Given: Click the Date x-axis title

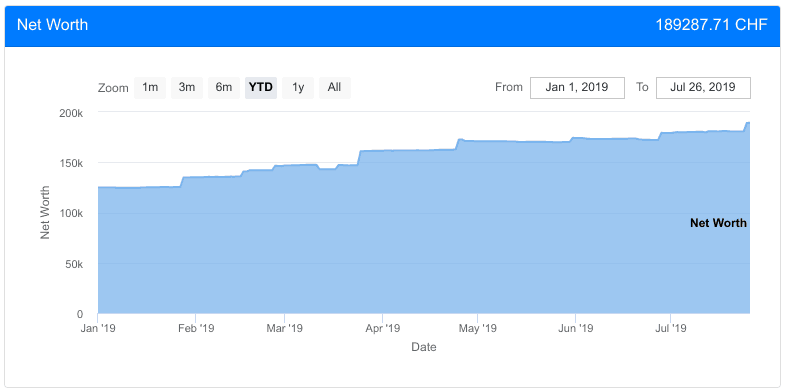Looking at the screenshot, I should (424, 347).
